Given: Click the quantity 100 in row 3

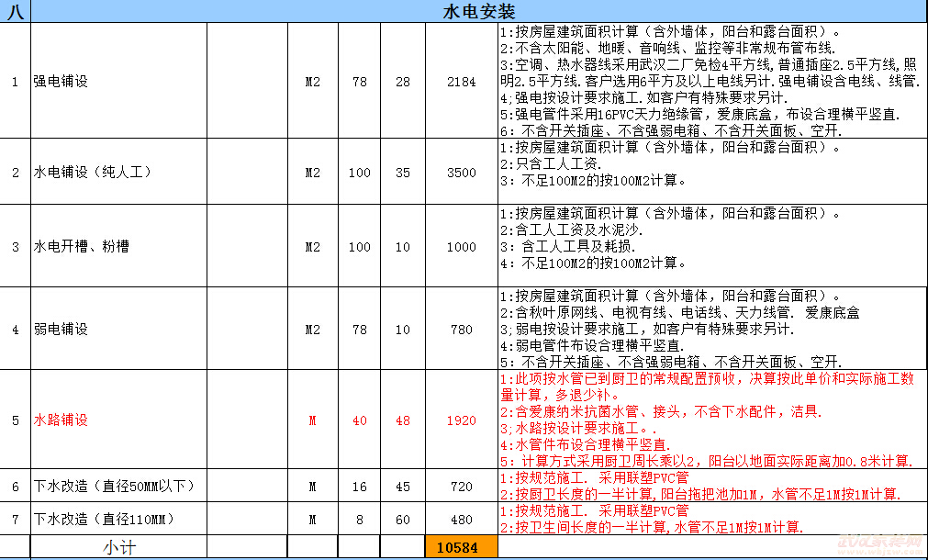Looking at the screenshot, I should point(358,246).
